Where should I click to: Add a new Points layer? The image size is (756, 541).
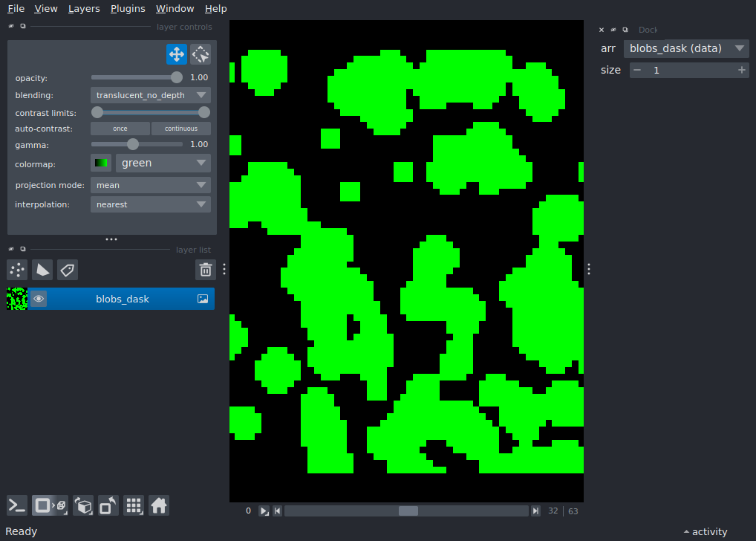point(16,270)
